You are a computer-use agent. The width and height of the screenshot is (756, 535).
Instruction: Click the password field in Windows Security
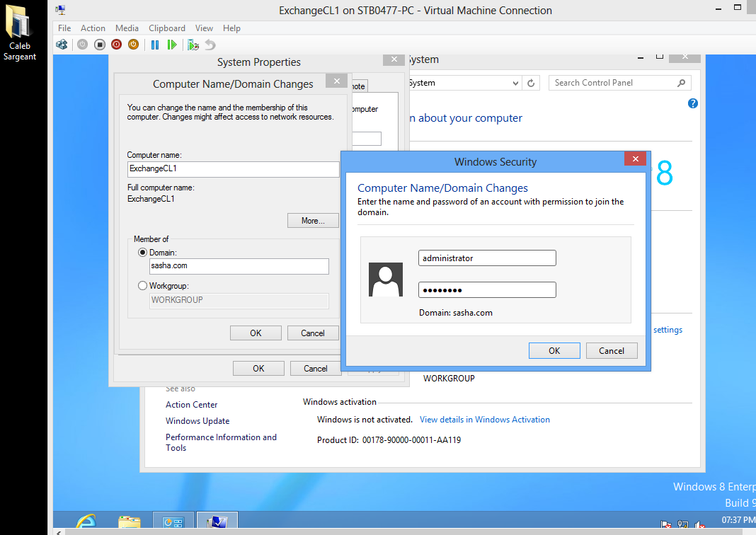click(x=487, y=289)
